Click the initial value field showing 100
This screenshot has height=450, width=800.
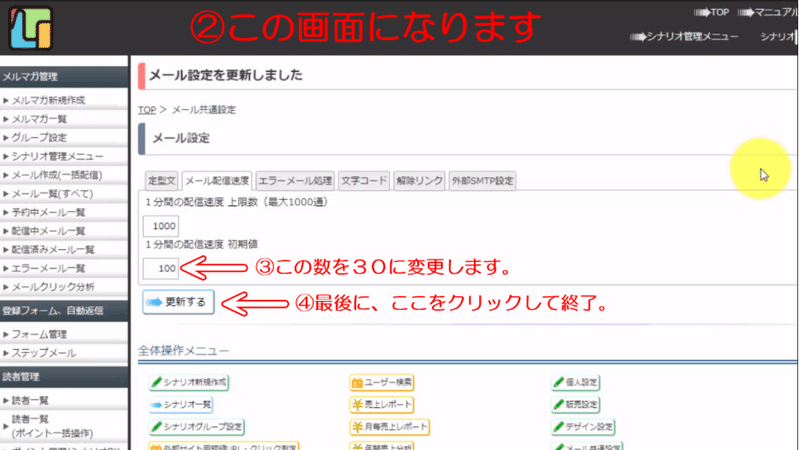161,268
